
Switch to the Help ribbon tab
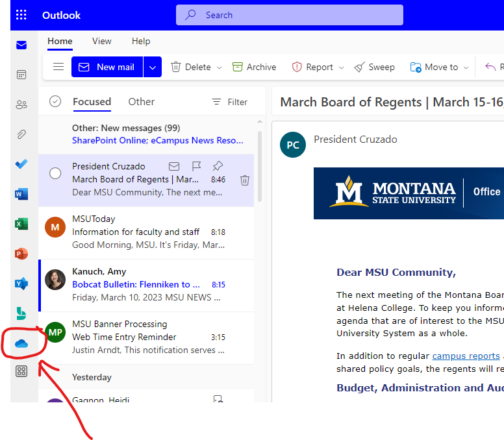pos(141,41)
